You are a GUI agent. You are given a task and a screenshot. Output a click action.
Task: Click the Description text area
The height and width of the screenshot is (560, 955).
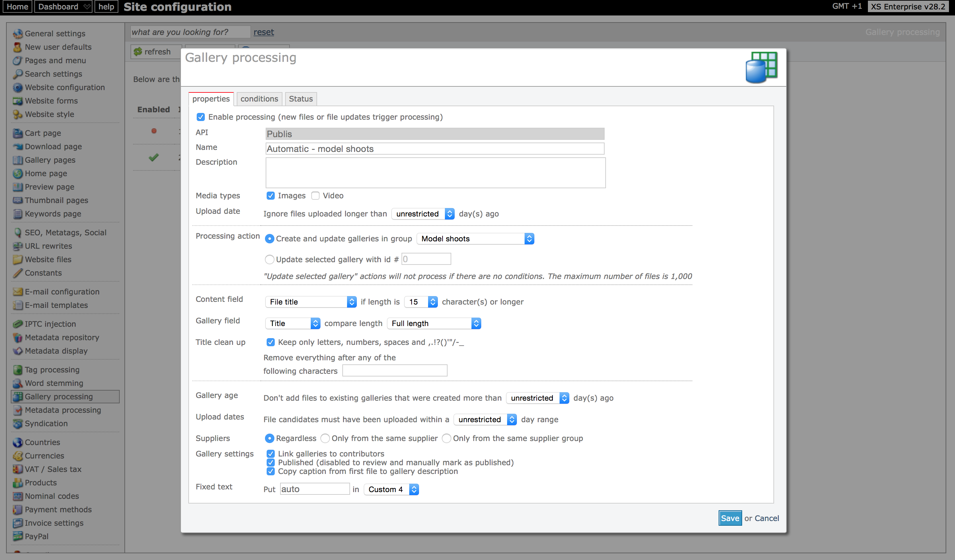(435, 173)
